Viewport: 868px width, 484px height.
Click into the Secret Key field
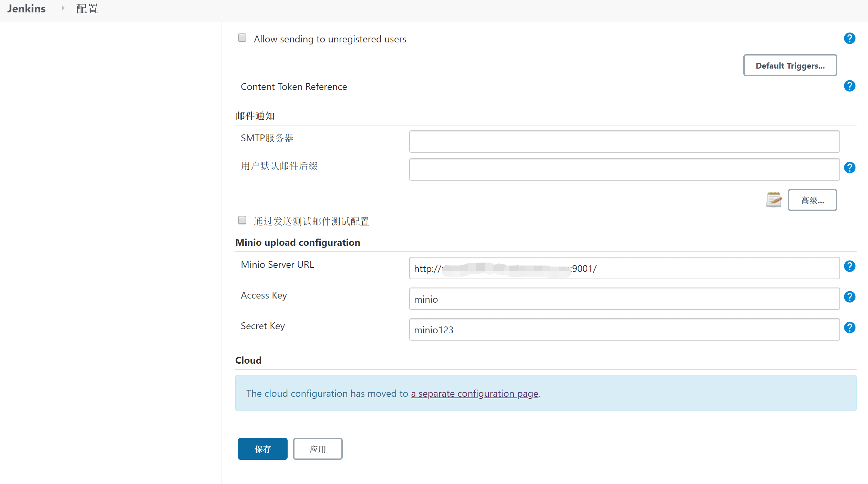pos(624,330)
